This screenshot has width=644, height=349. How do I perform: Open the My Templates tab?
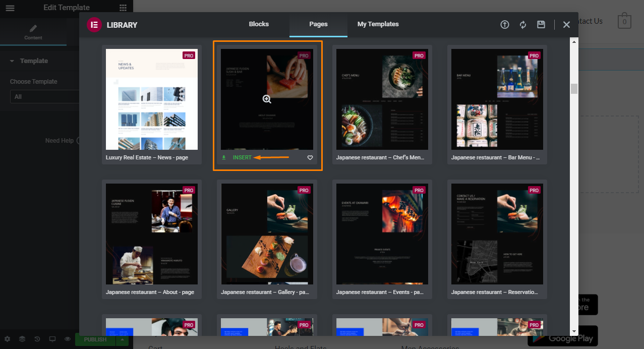378,24
